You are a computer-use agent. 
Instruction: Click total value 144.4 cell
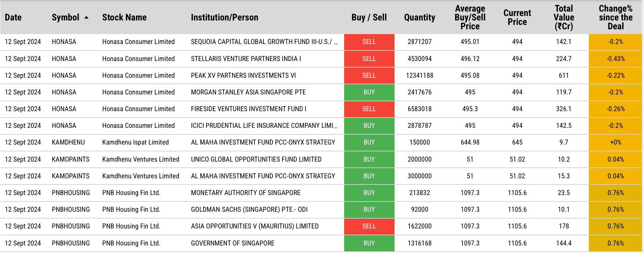[x=564, y=243]
